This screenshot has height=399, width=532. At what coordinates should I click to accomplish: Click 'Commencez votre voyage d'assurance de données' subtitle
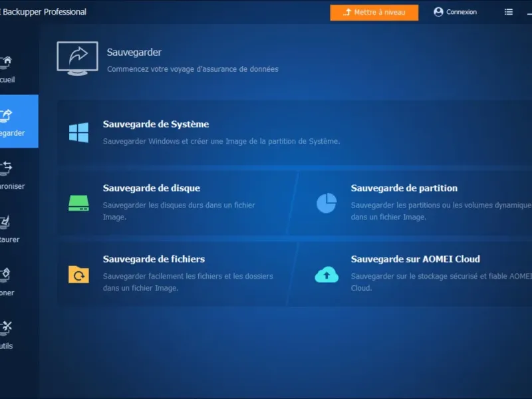(193, 69)
